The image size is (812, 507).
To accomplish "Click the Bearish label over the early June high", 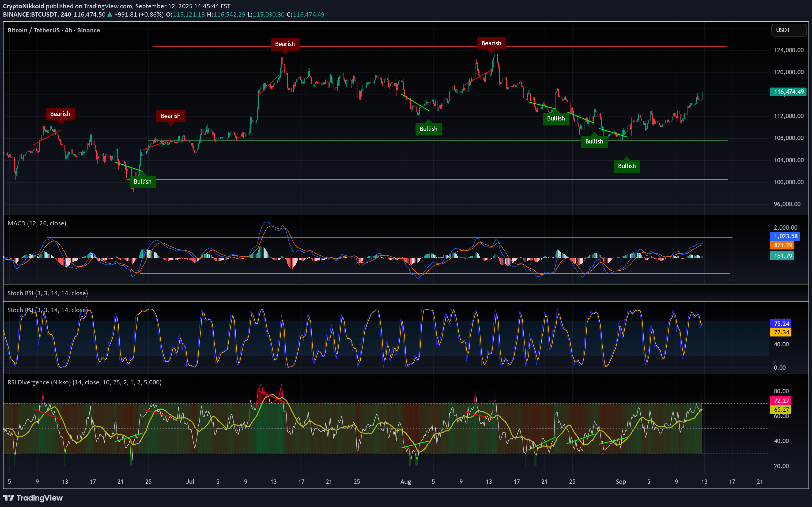I will point(60,114).
